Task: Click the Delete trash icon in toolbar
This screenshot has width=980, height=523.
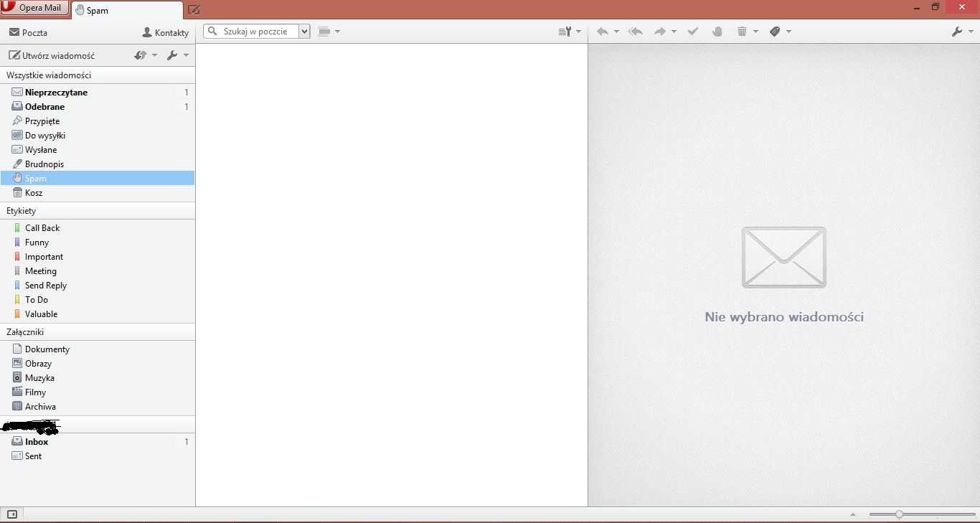Action: 742,32
